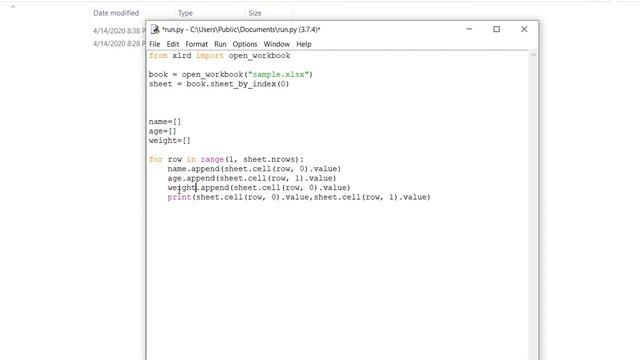Open the Format menu
640x360 pixels.
click(196, 44)
